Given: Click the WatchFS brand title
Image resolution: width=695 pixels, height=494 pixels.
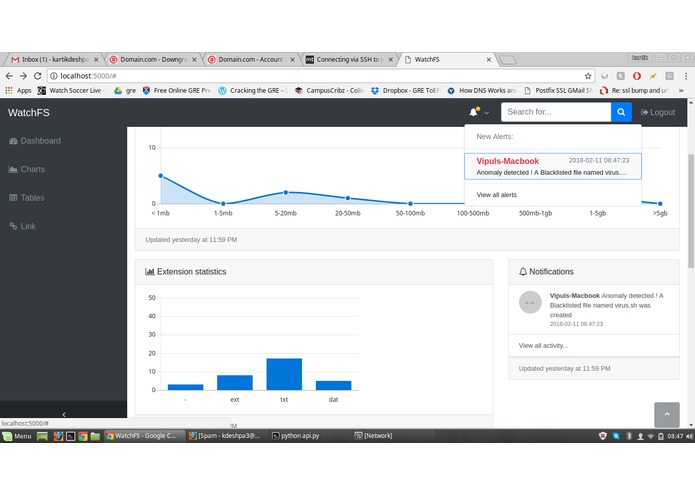Looking at the screenshot, I should tap(28, 113).
